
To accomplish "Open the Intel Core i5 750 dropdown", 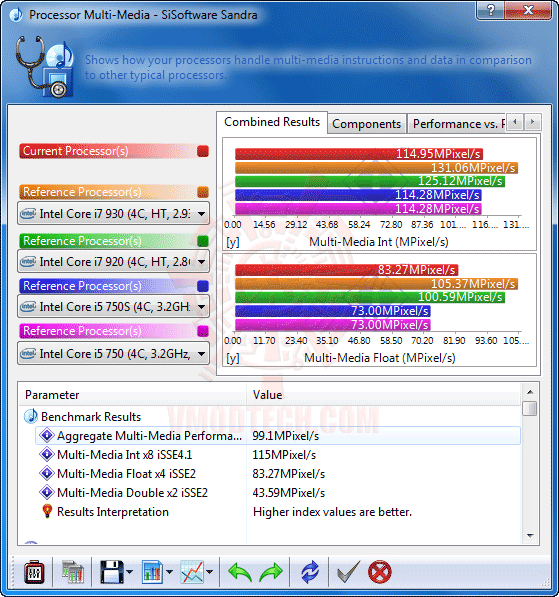I will 113,354.
